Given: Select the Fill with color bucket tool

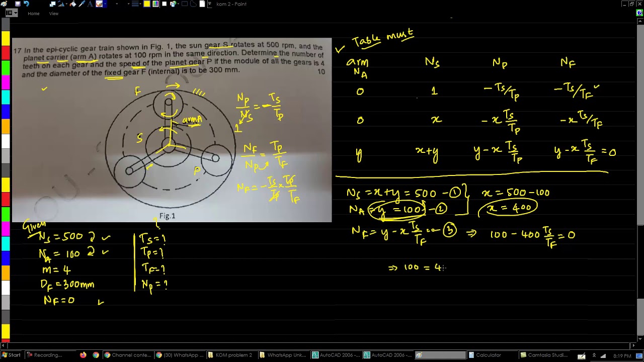Looking at the screenshot, I should tap(73, 4).
